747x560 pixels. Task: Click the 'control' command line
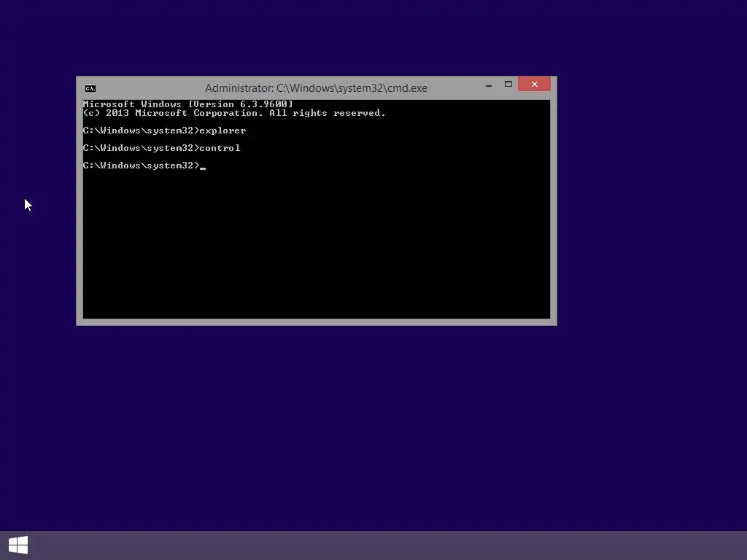[161, 148]
